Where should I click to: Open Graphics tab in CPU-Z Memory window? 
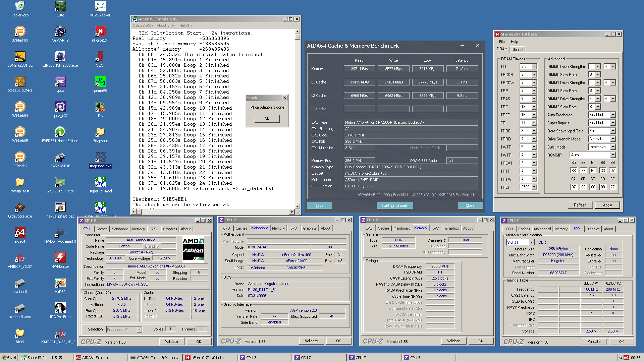click(x=452, y=228)
